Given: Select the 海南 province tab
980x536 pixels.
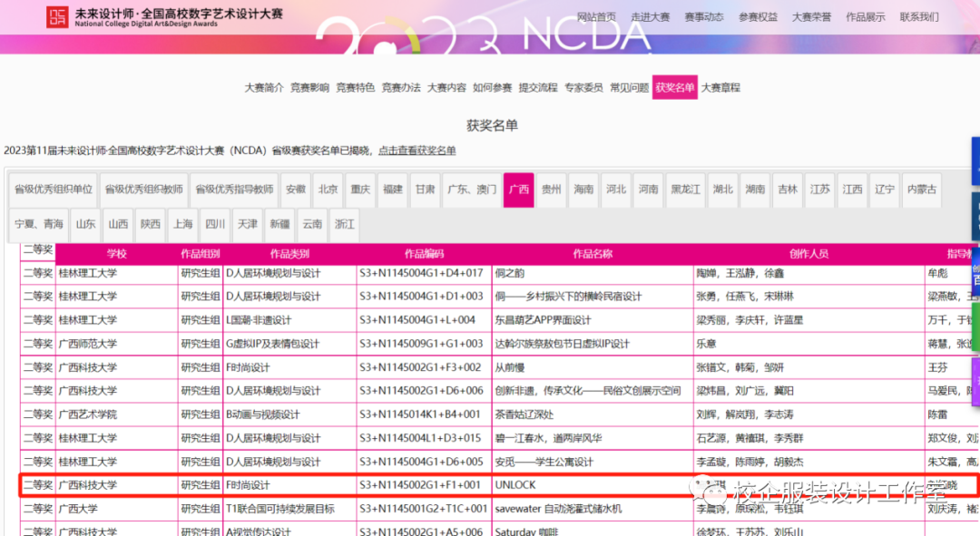Looking at the screenshot, I should click(x=583, y=190).
